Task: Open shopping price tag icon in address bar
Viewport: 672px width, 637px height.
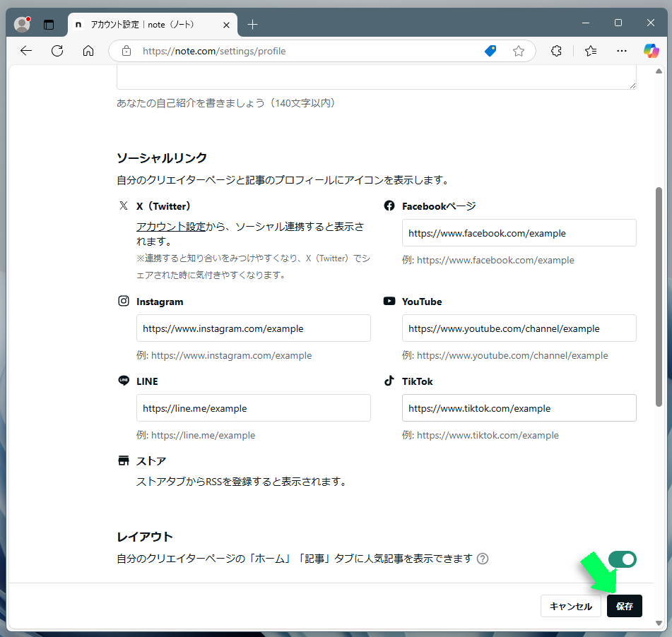Action: [490, 51]
